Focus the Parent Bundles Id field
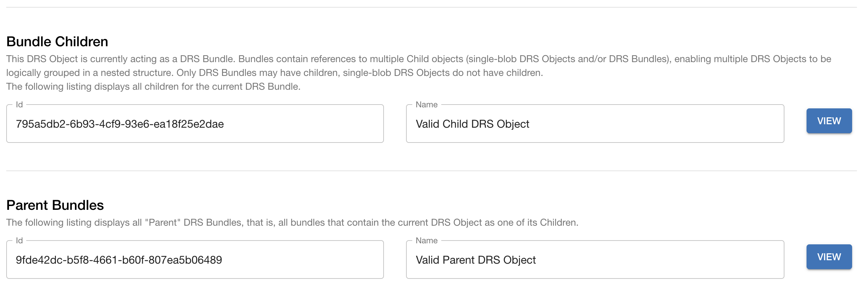This screenshot has height=303, width=868. 195,260
